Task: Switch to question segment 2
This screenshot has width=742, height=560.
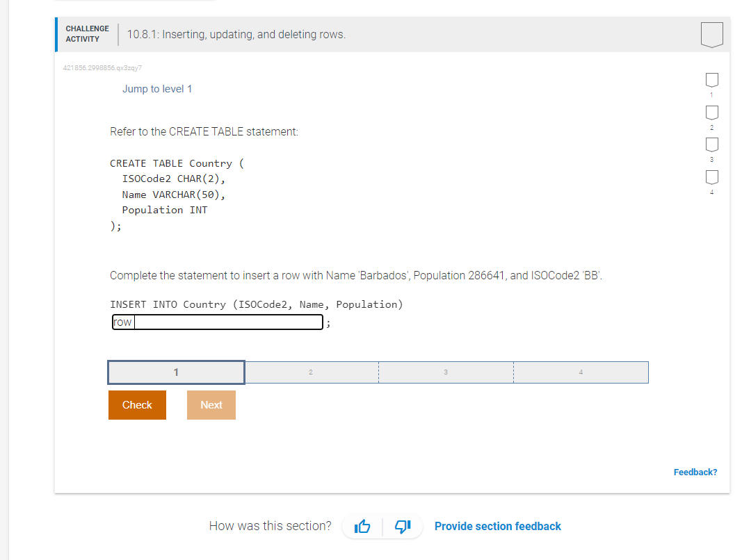Action: tap(310, 372)
